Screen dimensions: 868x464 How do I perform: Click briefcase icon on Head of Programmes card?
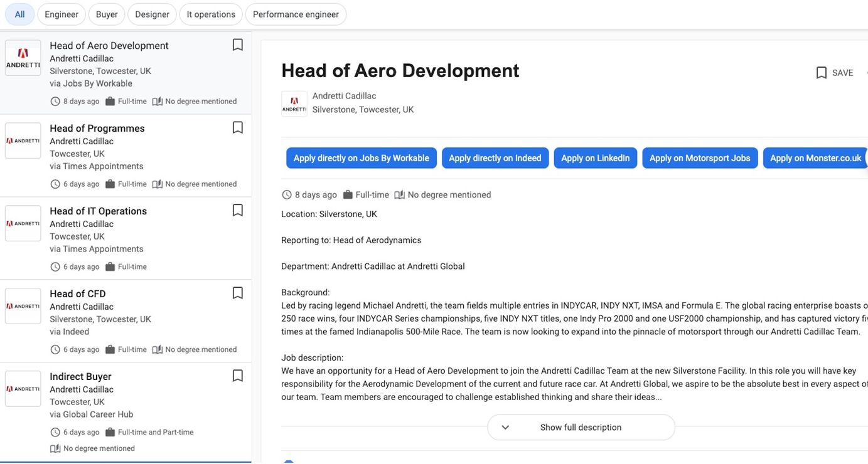pos(110,184)
